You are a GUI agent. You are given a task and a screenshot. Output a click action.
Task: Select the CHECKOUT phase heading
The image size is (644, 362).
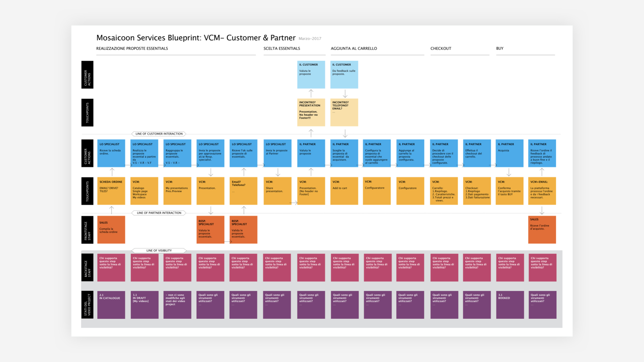click(x=441, y=48)
